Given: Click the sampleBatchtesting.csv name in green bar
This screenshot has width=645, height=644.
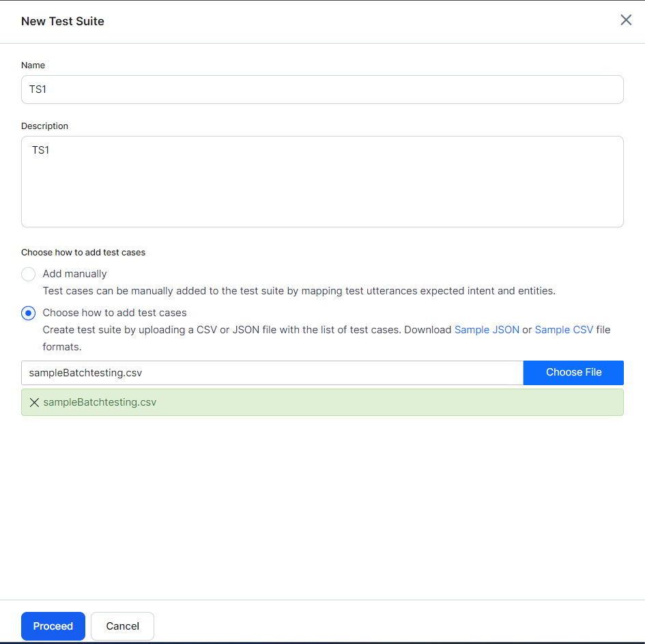Looking at the screenshot, I should click(x=100, y=402).
